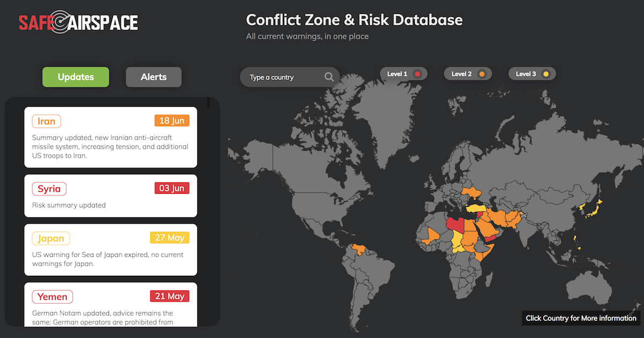The image size is (644, 338).
Task: Click the search magnifier icon
Action: coord(329,77)
